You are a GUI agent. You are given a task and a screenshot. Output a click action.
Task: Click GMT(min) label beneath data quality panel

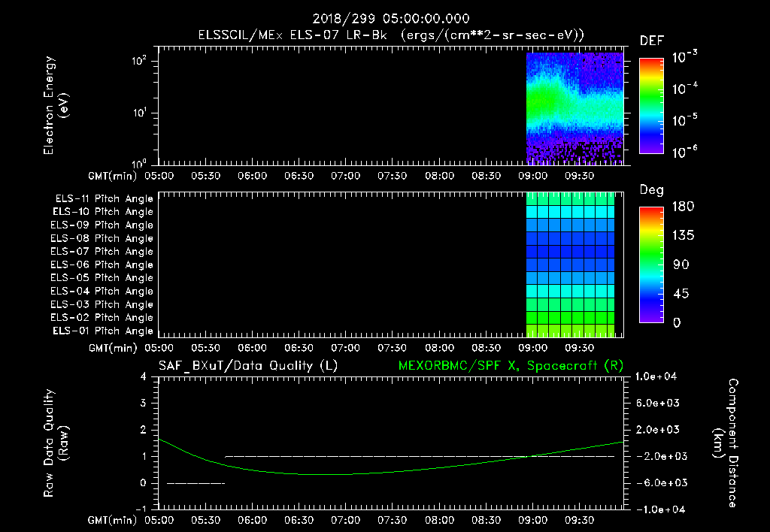click(x=113, y=520)
